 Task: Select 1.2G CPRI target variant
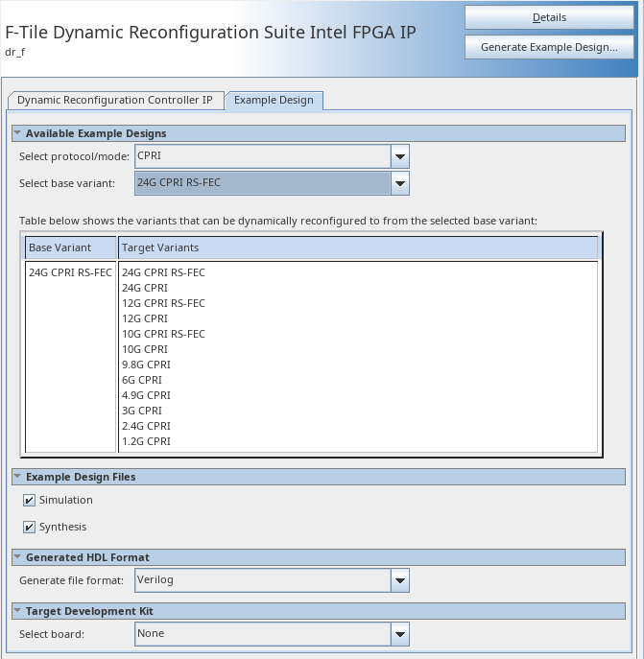pos(147,441)
